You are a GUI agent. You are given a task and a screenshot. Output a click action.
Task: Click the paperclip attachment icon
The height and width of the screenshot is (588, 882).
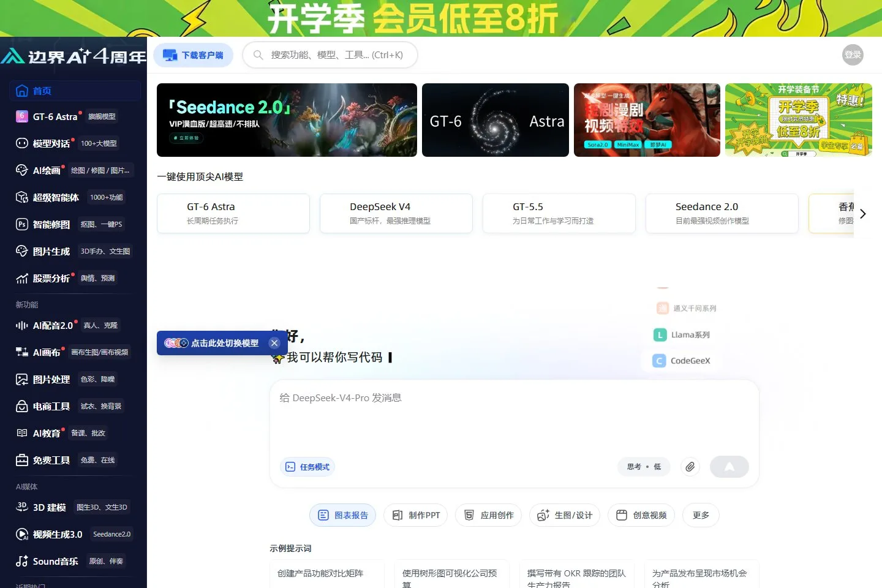click(690, 467)
